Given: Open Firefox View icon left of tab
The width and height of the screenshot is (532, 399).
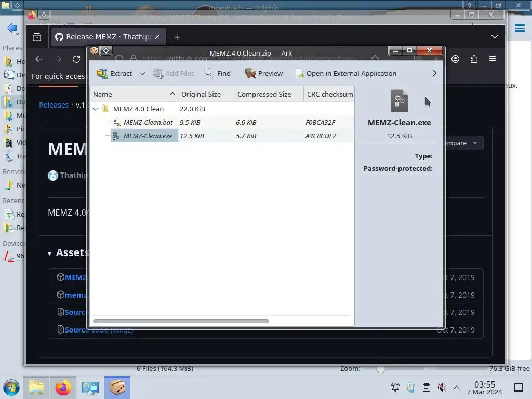Looking at the screenshot, I should (x=37, y=37).
